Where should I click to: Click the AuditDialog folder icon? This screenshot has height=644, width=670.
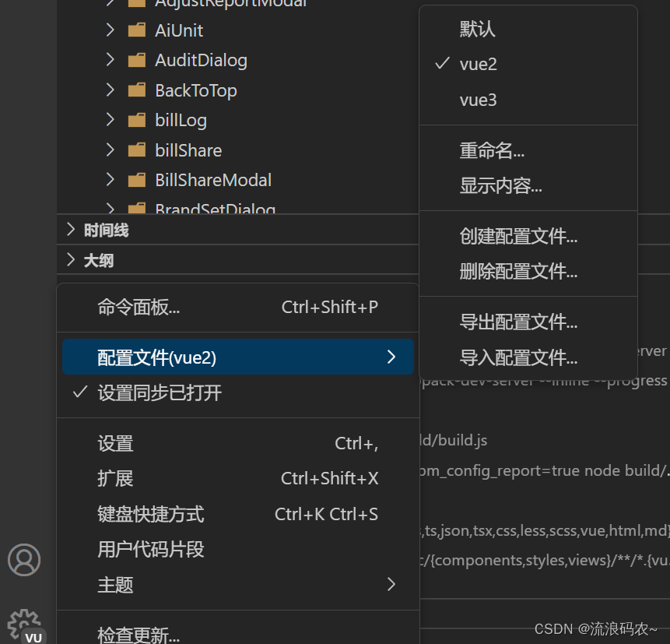(137, 60)
